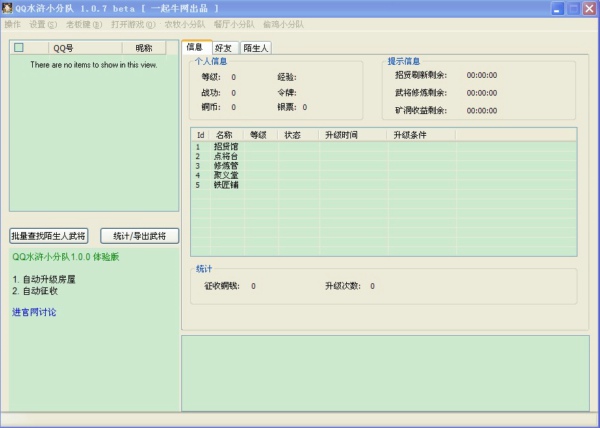Select the 铁匠铺 row in the building table
The image size is (600, 428).
tap(384, 185)
